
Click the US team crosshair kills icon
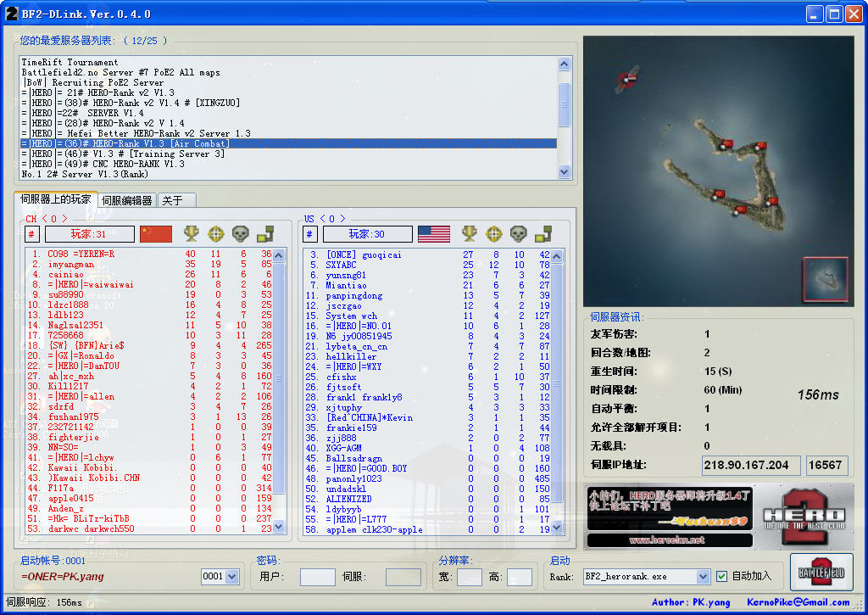pos(494,234)
